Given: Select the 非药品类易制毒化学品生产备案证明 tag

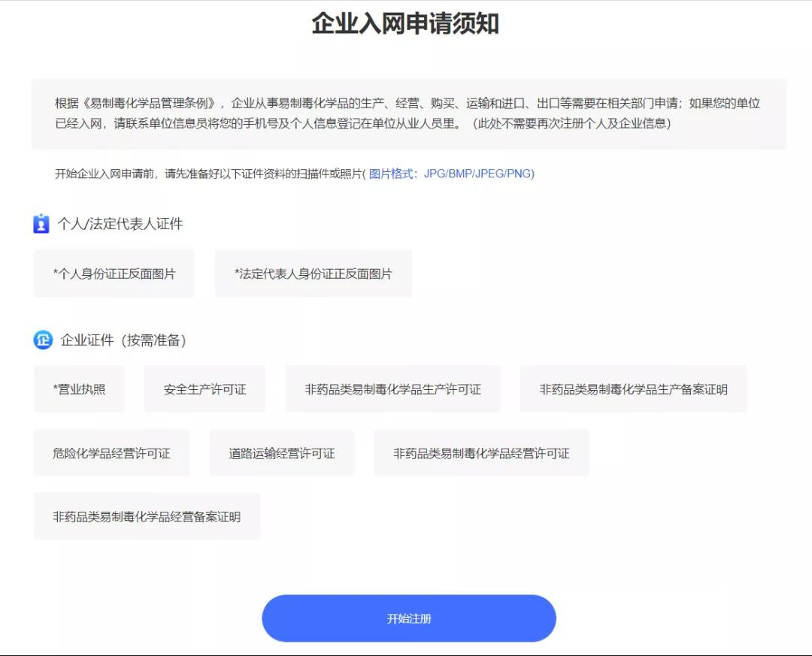Looking at the screenshot, I should [633, 389].
